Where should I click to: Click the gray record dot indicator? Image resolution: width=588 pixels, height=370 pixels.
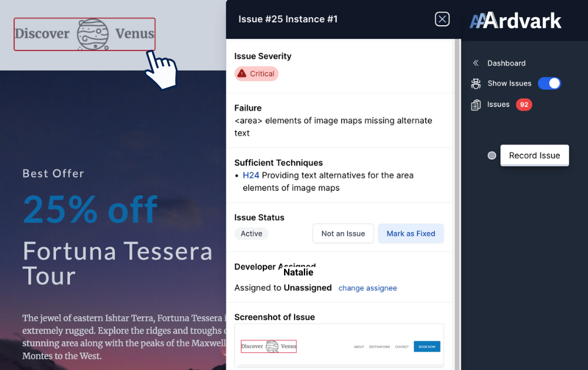click(492, 156)
